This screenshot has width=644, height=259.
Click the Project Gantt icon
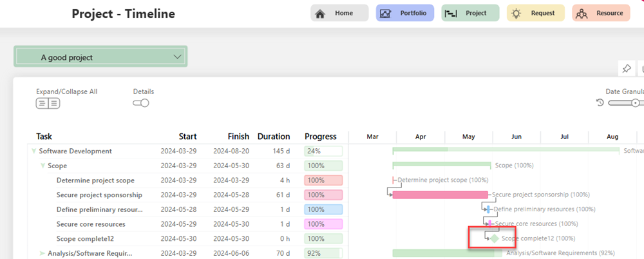pos(451,14)
